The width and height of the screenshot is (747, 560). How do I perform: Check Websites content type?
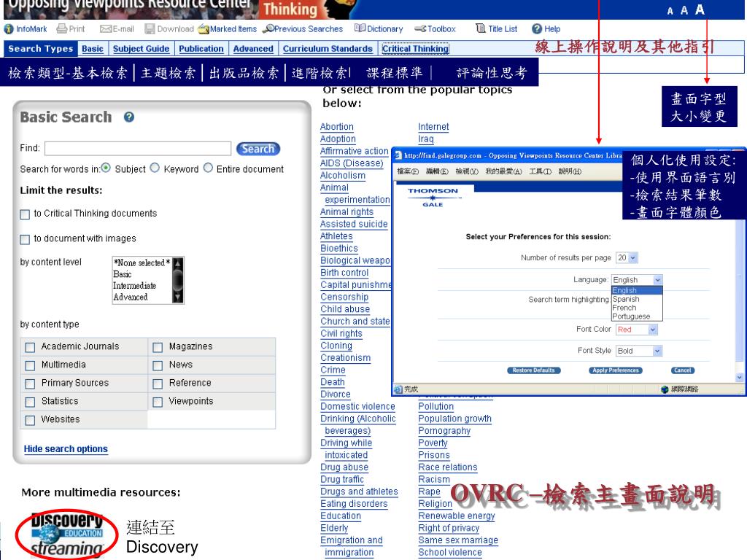[30, 420]
